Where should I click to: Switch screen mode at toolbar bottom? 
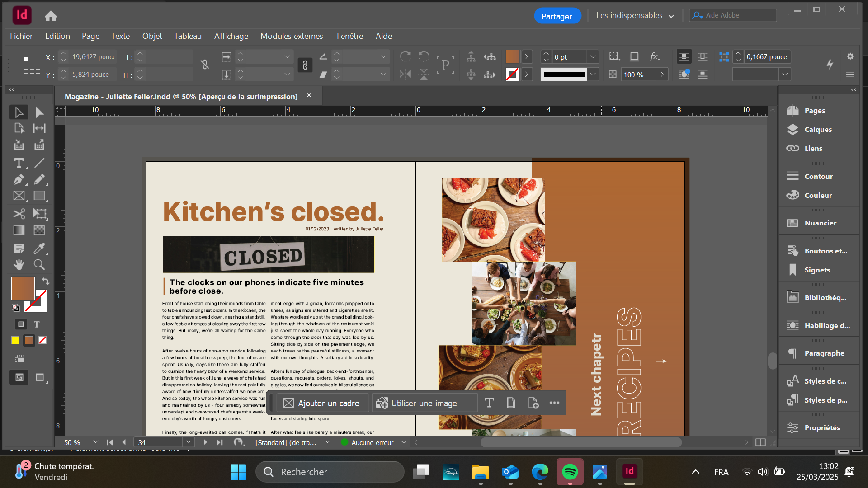(40, 377)
